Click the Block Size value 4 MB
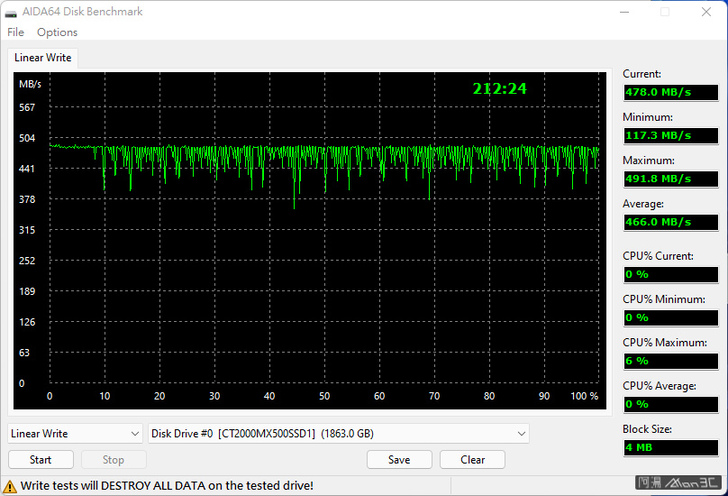Screen dimensions: 728x496 click(671, 447)
